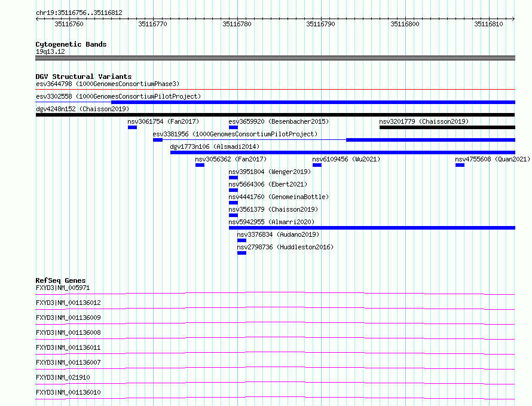This screenshot has width=532, height=406.
Task: Click the esv3381956 right thick segment
Action: [x=430, y=140]
